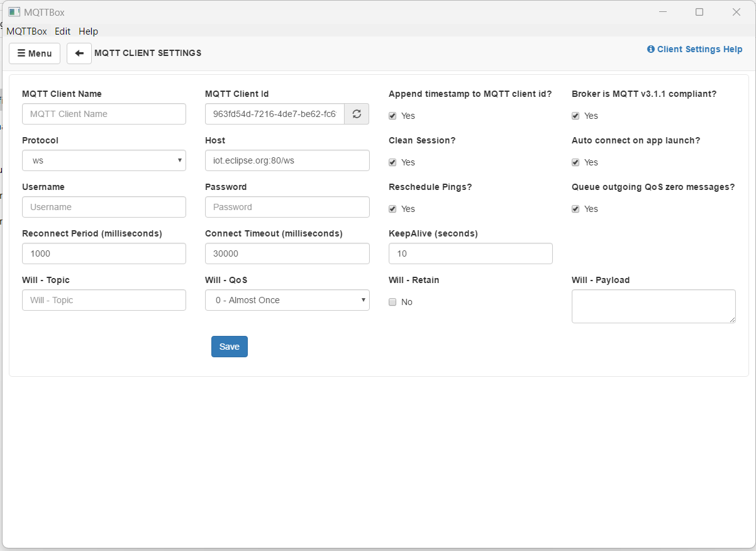Close the MQTTBox window
This screenshot has width=756, height=551.
[x=737, y=12]
